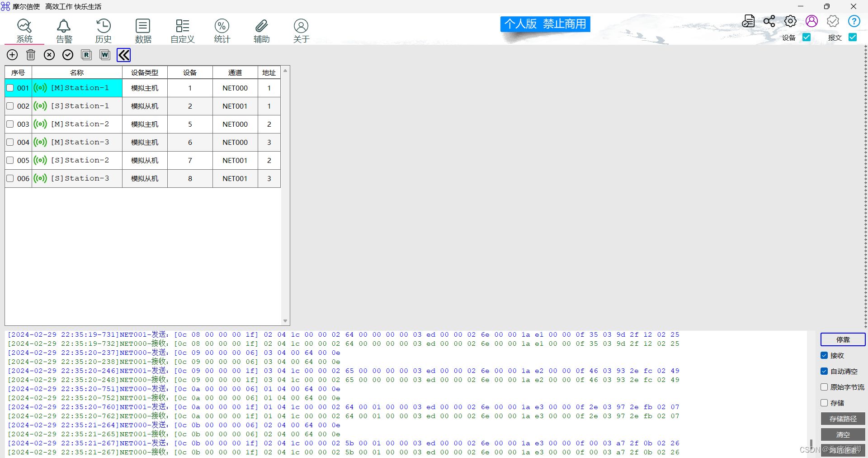Open batch write with the W icon
The width and height of the screenshot is (868, 458).
[x=104, y=55]
